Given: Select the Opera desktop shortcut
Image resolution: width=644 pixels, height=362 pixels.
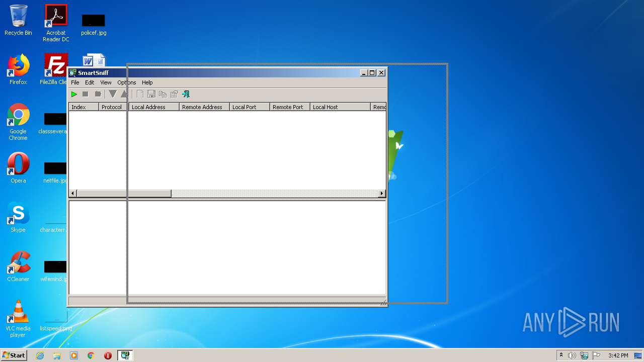Looking at the screenshot, I should (18, 168).
